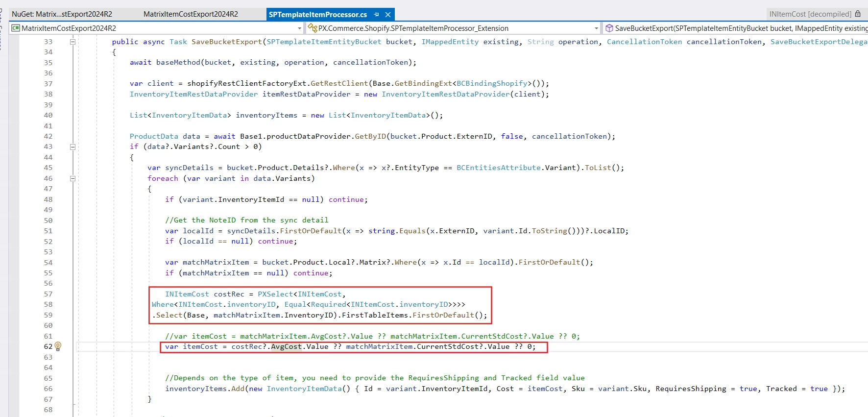
Task: Click FirstOrDefault on line 51
Action: coord(311,231)
